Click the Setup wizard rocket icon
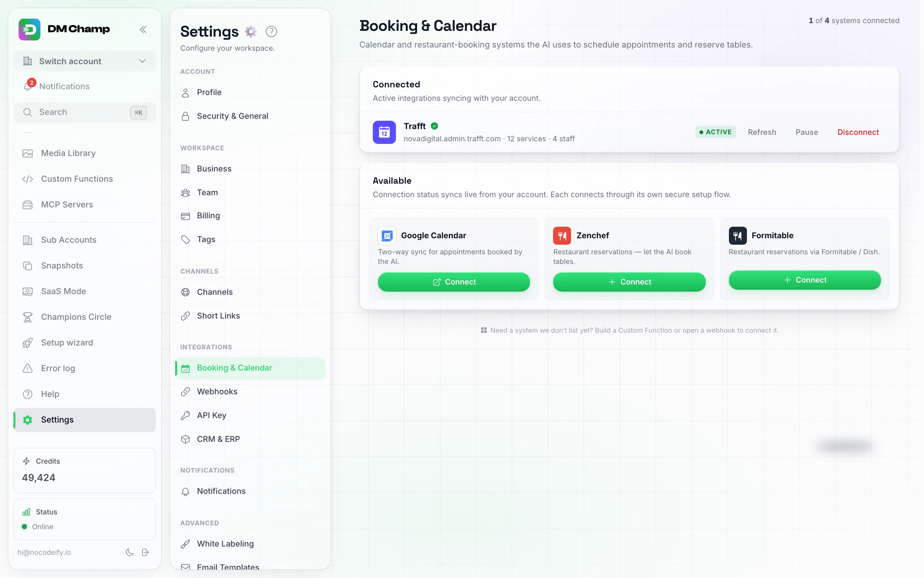Viewport: 924px width, 578px height. click(x=28, y=343)
